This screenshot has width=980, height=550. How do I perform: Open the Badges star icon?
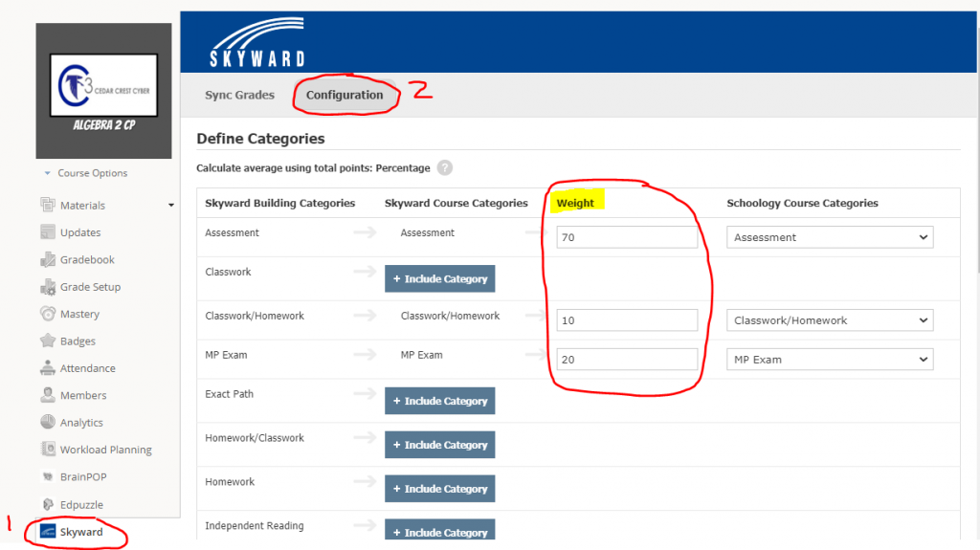coord(48,341)
